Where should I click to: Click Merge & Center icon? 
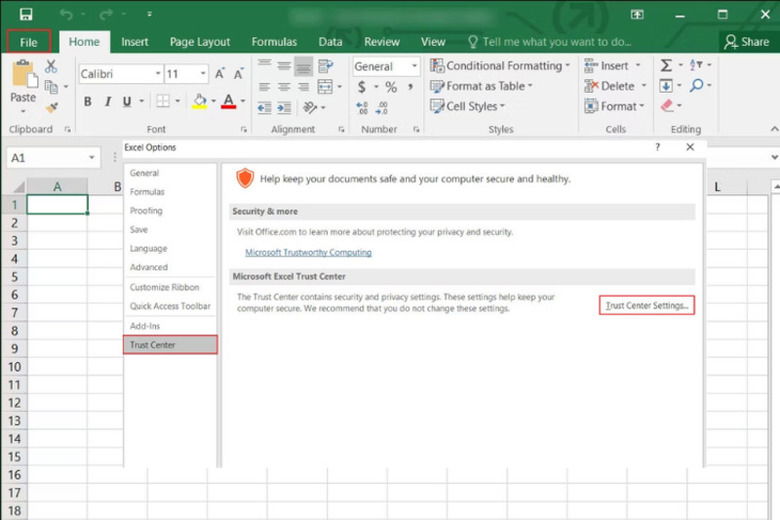[x=325, y=87]
